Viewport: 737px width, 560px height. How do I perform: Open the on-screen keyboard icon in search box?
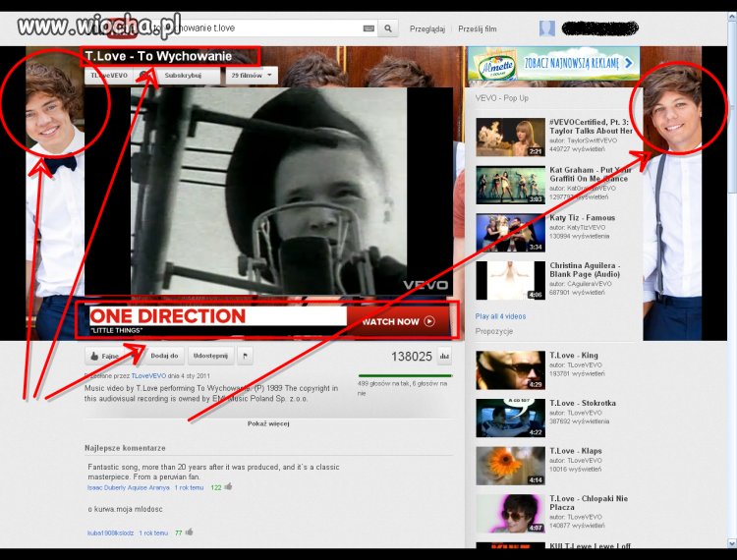point(368,28)
